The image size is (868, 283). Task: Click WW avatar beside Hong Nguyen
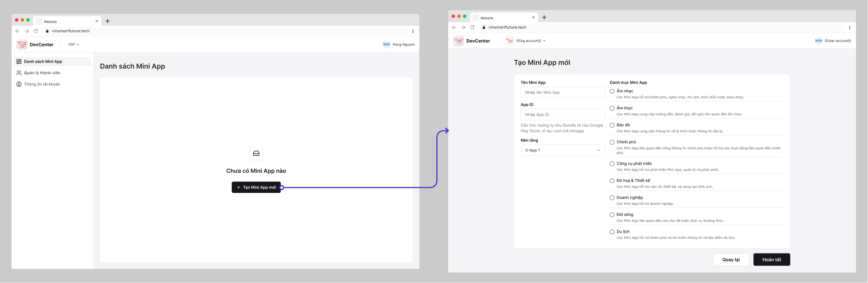coord(387,44)
